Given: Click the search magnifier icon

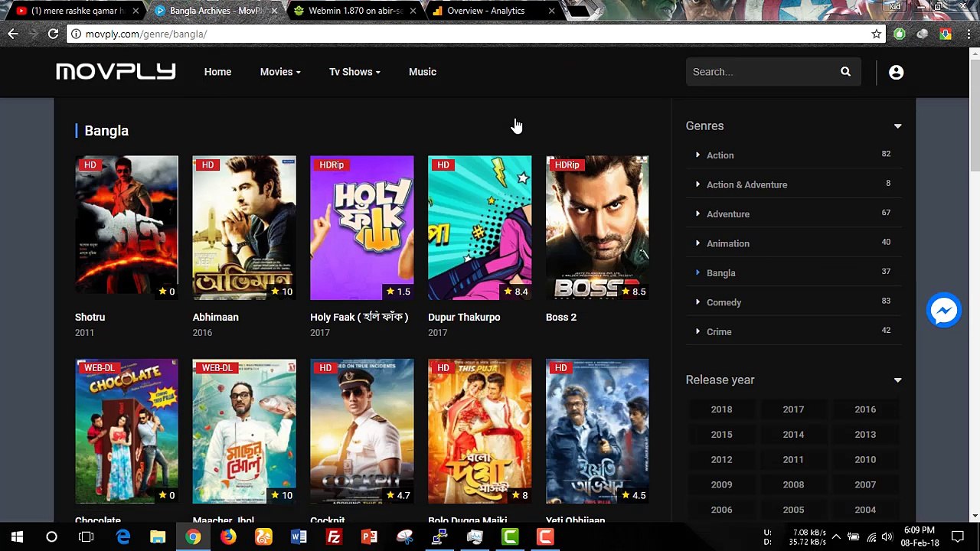Looking at the screenshot, I should pyautogui.click(x=845, y=72).
